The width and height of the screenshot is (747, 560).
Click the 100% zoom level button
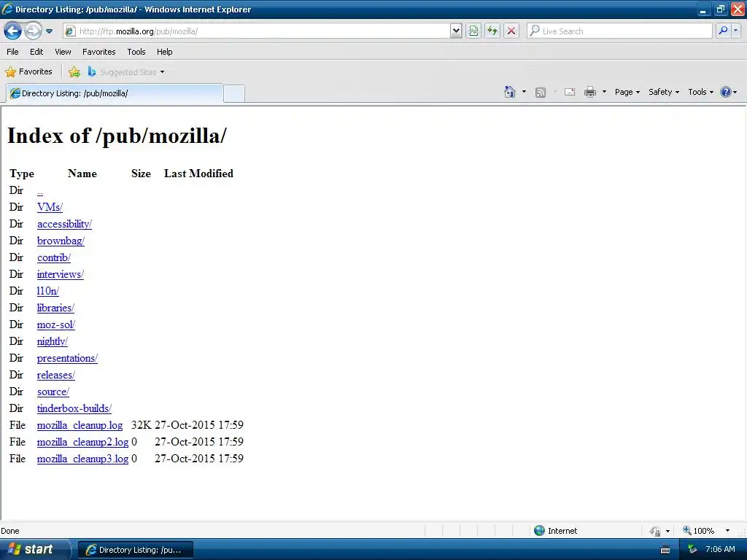(x=699, y=531)
